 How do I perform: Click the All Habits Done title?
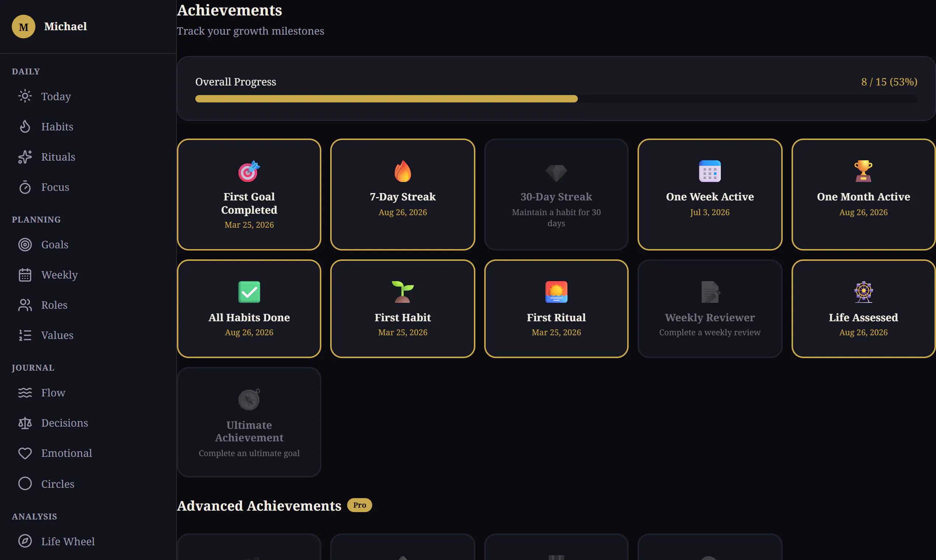pos(249,317)
